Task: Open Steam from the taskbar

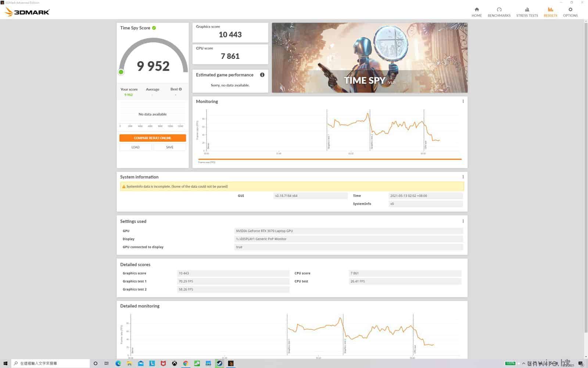Action: (219, 363)
